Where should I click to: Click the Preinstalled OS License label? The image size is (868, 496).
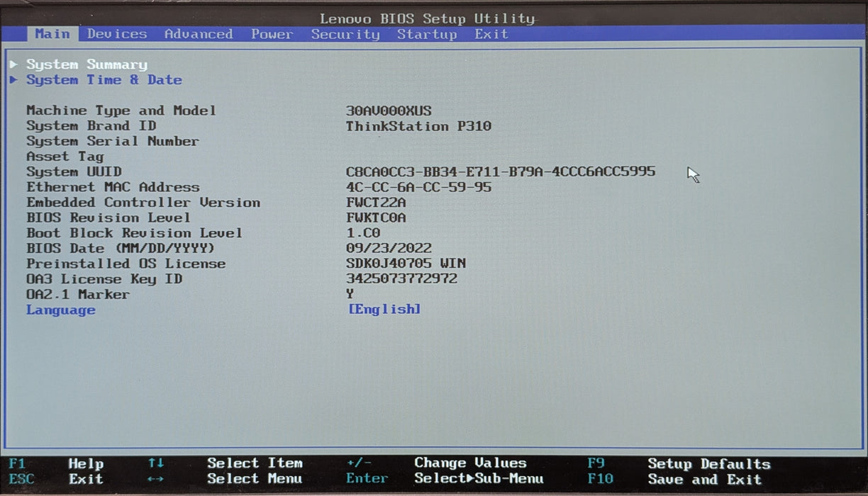tap(126, 264)
